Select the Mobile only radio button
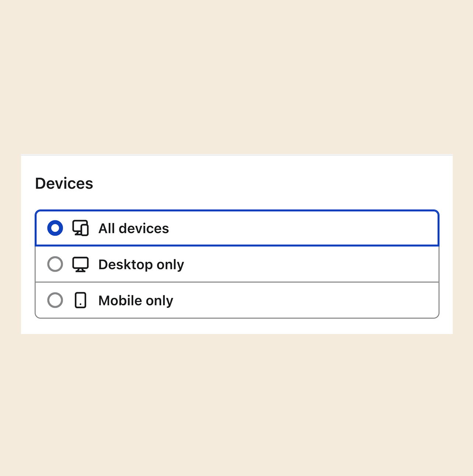The height and width of the screenshot is (476, 473). (55, 300)
